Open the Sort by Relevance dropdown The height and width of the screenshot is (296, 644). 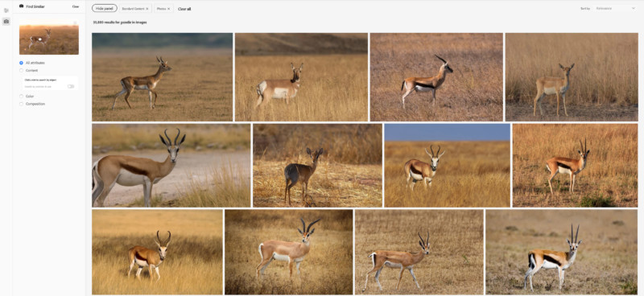coord(616,8)
